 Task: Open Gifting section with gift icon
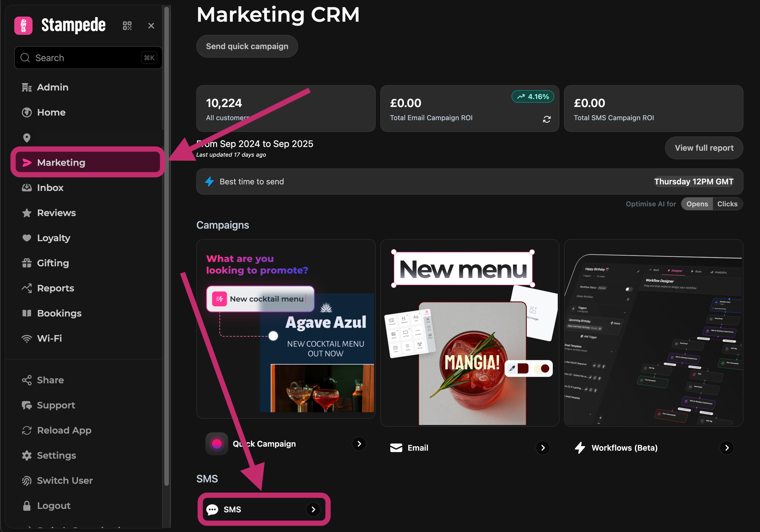coord(52,263)
